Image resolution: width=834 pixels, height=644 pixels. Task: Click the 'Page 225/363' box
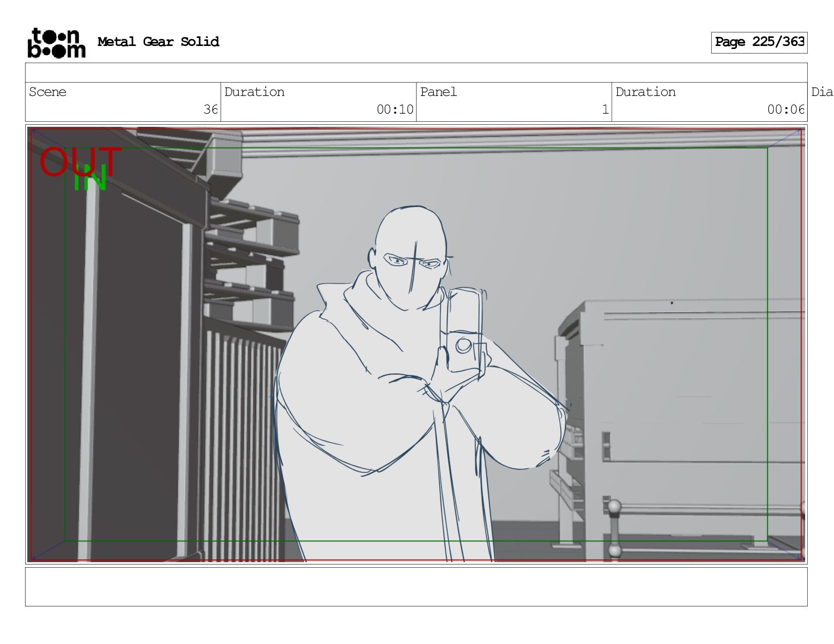click(759, 42)
